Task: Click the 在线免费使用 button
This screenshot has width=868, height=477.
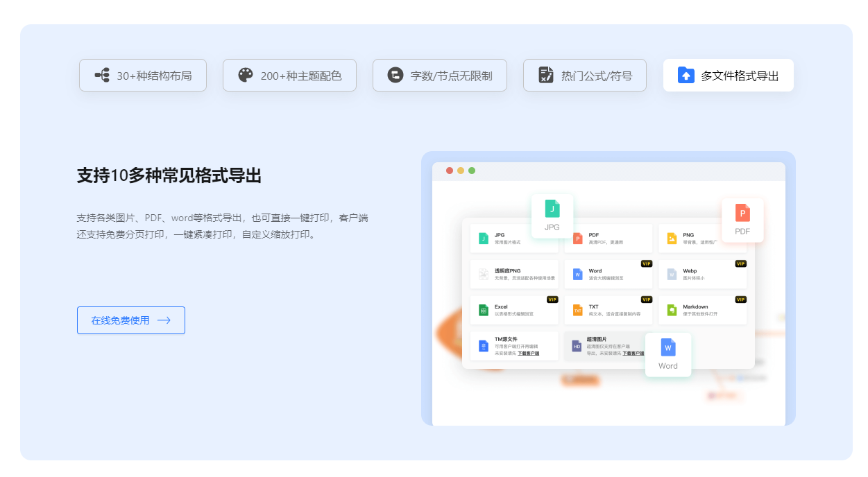Action: tap(131, 320)
